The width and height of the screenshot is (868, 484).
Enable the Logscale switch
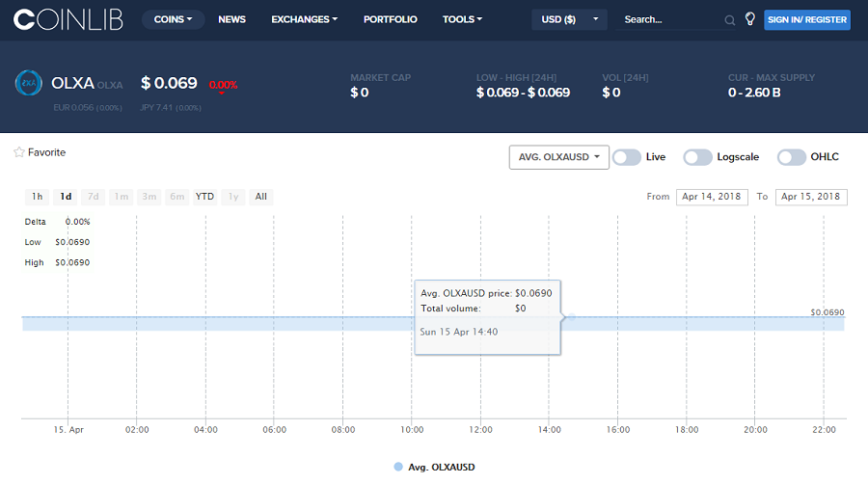pyautogui.click(x=697, y=157)
